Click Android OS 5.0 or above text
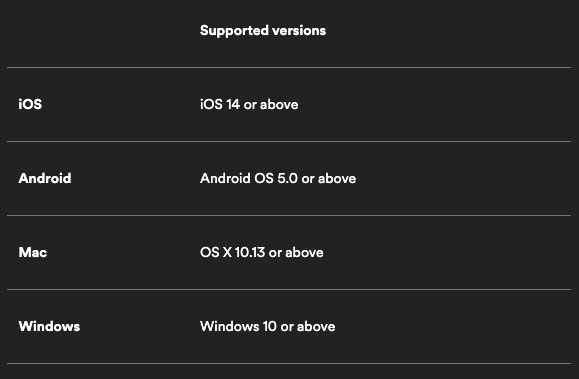 tap(278, 178)
